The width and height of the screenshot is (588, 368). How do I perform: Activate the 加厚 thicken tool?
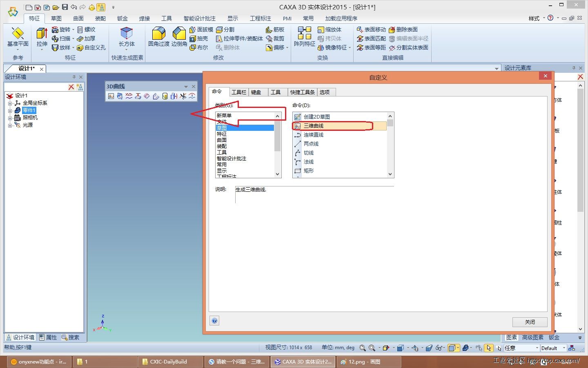[86, 38]
